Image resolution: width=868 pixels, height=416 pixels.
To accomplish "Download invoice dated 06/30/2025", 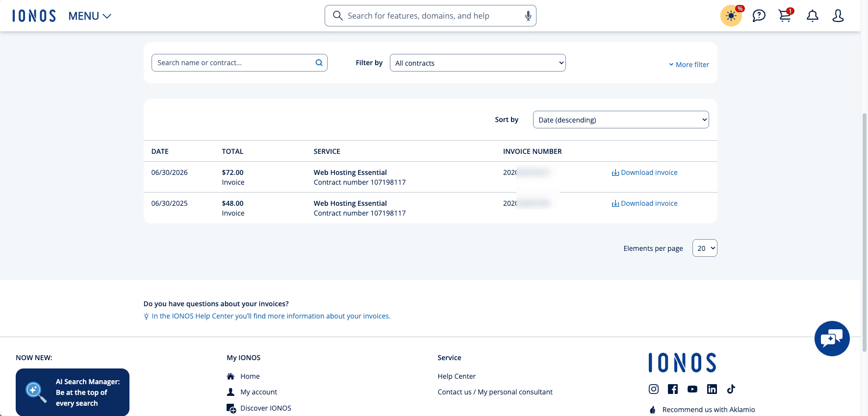I will click(x=644, y=203).
